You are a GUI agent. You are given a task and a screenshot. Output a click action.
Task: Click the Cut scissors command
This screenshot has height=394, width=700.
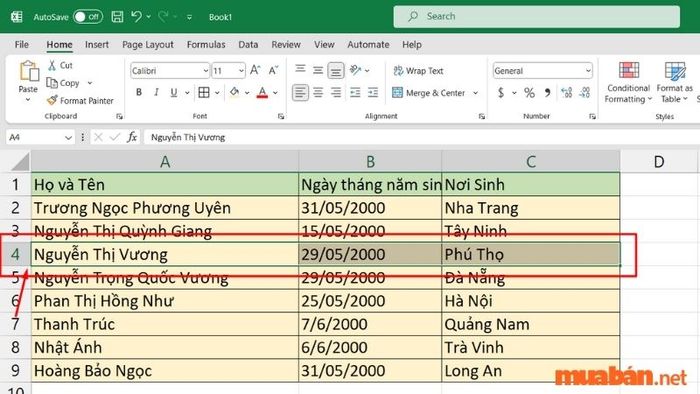pyautogui.click(x=60, y=65)
